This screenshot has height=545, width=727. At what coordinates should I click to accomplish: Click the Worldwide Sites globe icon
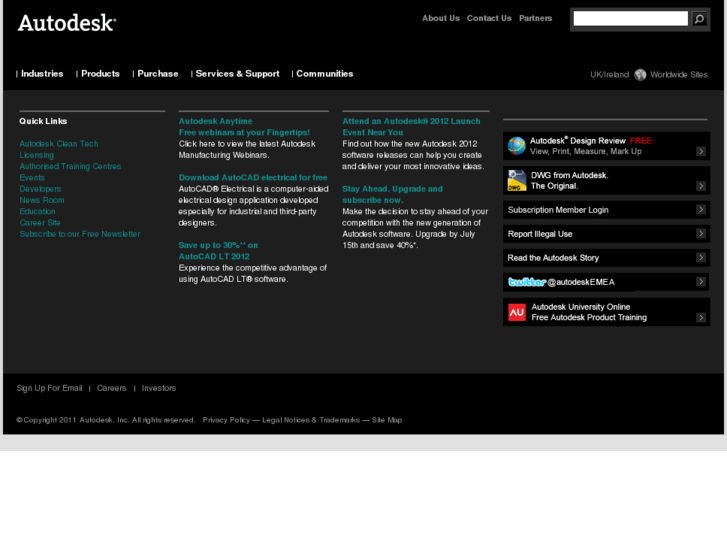coord(640,75)
